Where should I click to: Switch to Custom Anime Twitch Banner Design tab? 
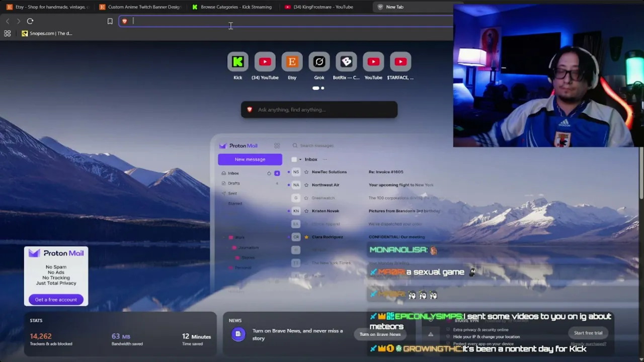pos(141,7)
